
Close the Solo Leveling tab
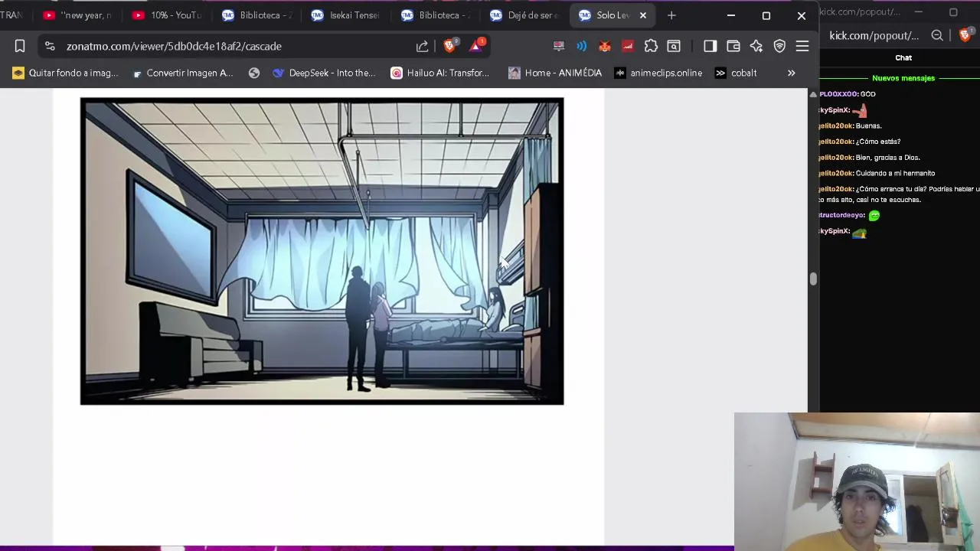[x=643, y=15]
